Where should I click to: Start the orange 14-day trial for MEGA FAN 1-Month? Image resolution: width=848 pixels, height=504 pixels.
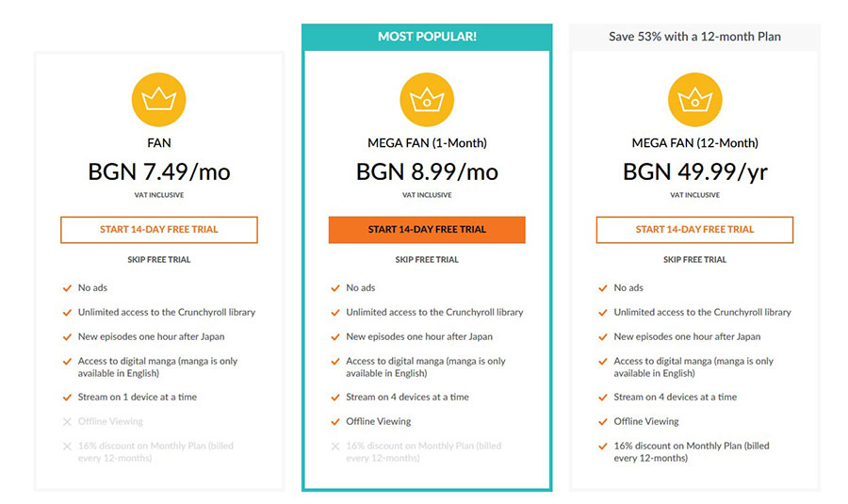click(427, 230)
